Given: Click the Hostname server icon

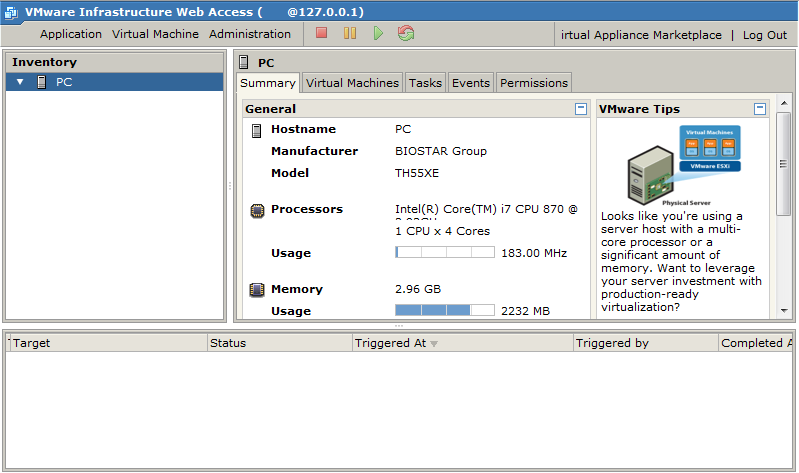Looking at the screenshot, I should [x=257, y=130].
